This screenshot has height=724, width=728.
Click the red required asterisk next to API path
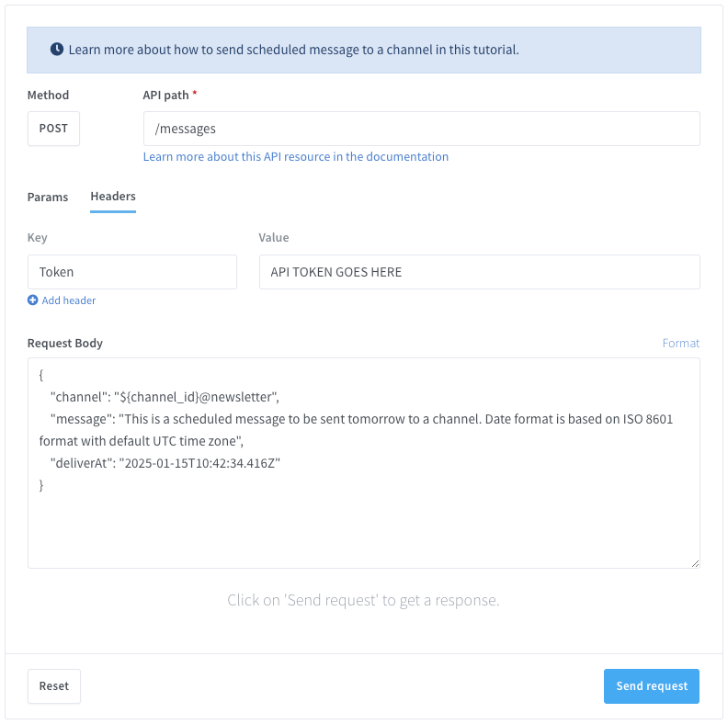[195, 95]
